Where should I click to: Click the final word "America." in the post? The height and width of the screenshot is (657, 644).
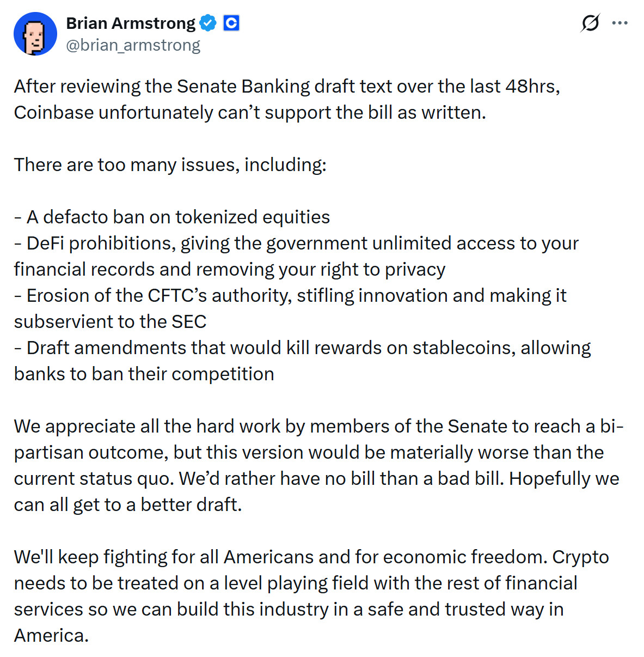click(51, 635)
